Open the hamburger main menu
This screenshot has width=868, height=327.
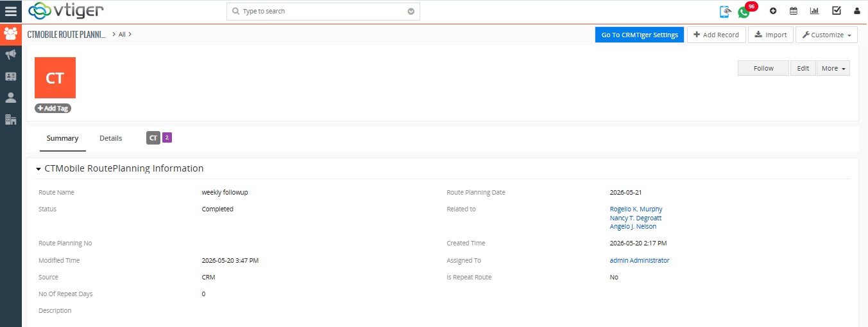(x=10, y=11)
